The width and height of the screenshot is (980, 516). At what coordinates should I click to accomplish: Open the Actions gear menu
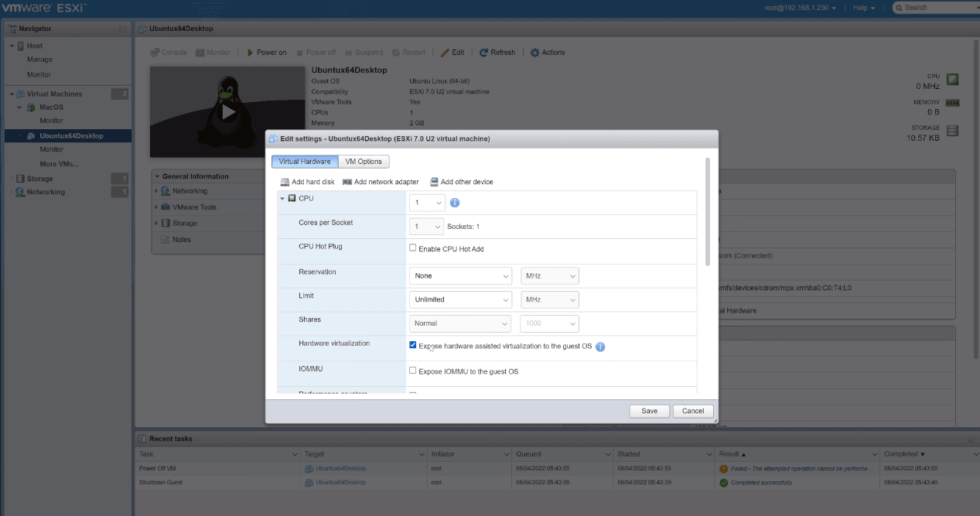(x=548, y=53)
